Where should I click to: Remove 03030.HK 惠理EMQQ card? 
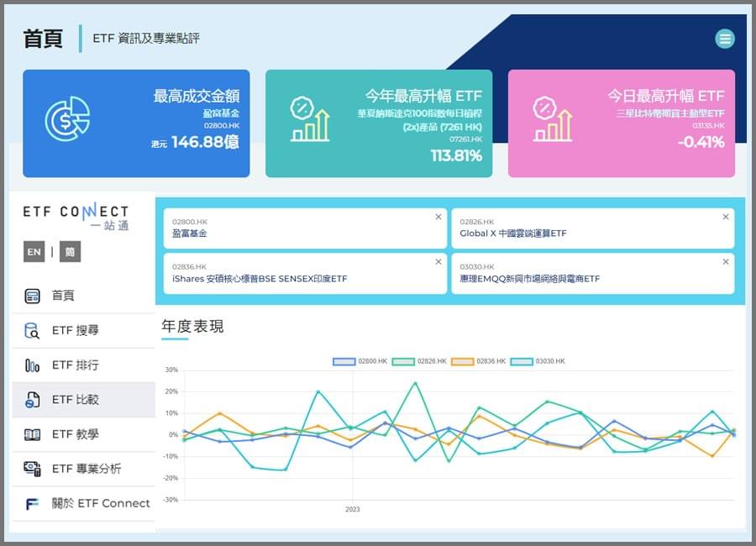coord(726,262)
